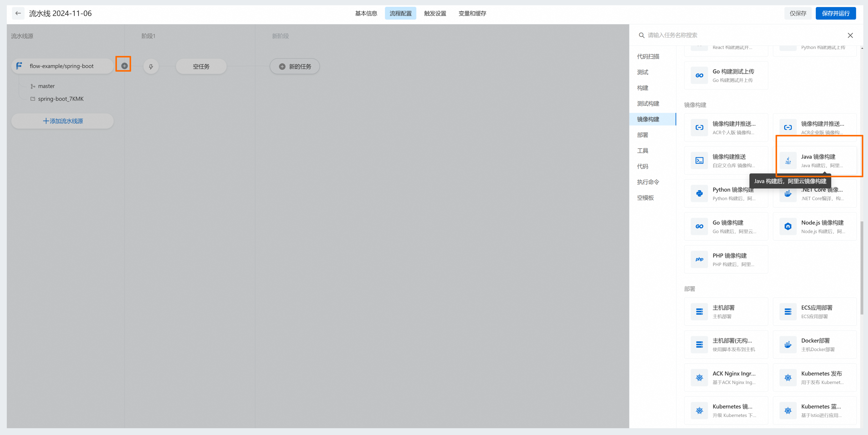Choose the Java 镜像构建 task title
The width and height of the screenshot is (868, 435).
pos(818,157)
